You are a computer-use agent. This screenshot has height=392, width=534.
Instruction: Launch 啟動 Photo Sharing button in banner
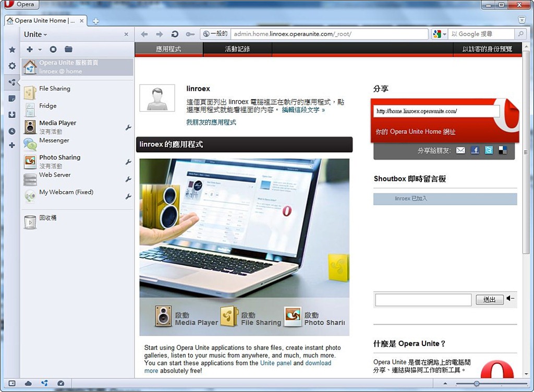tap(314, 316)
